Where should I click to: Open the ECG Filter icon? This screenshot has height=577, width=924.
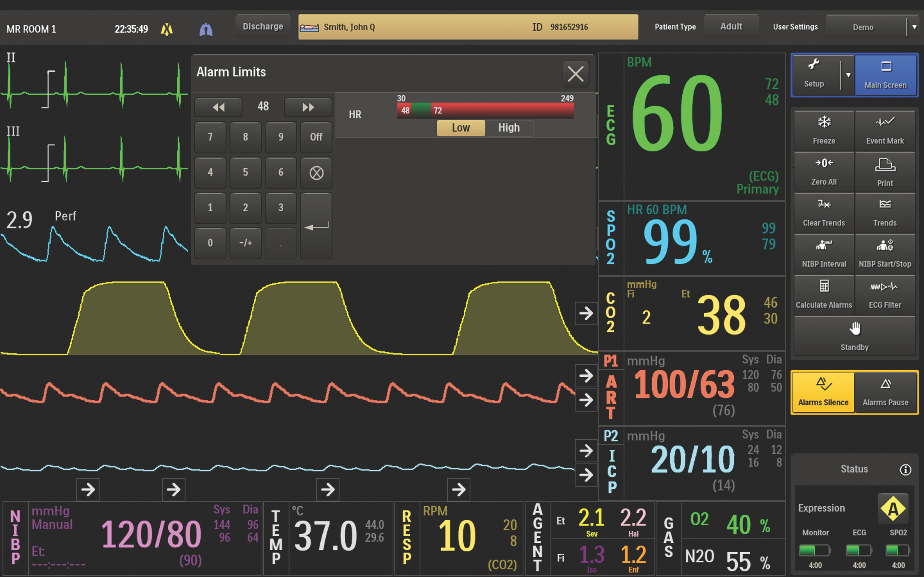[885, 295]
